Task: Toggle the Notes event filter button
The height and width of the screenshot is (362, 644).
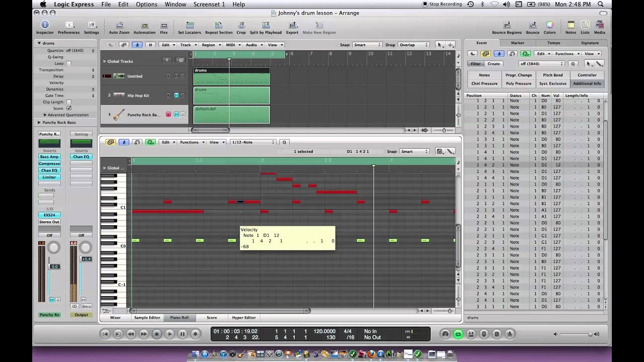Action: coord(484,75)
